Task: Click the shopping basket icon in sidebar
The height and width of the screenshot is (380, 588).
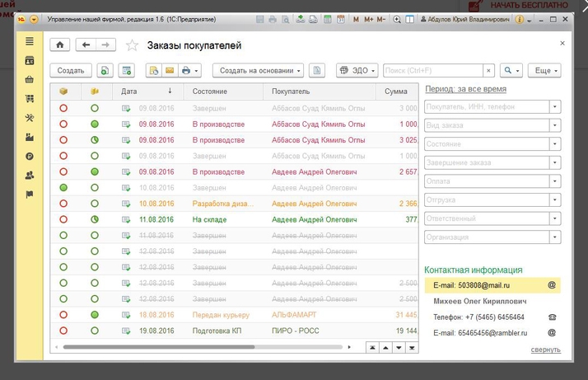Action: coord(30,79)
